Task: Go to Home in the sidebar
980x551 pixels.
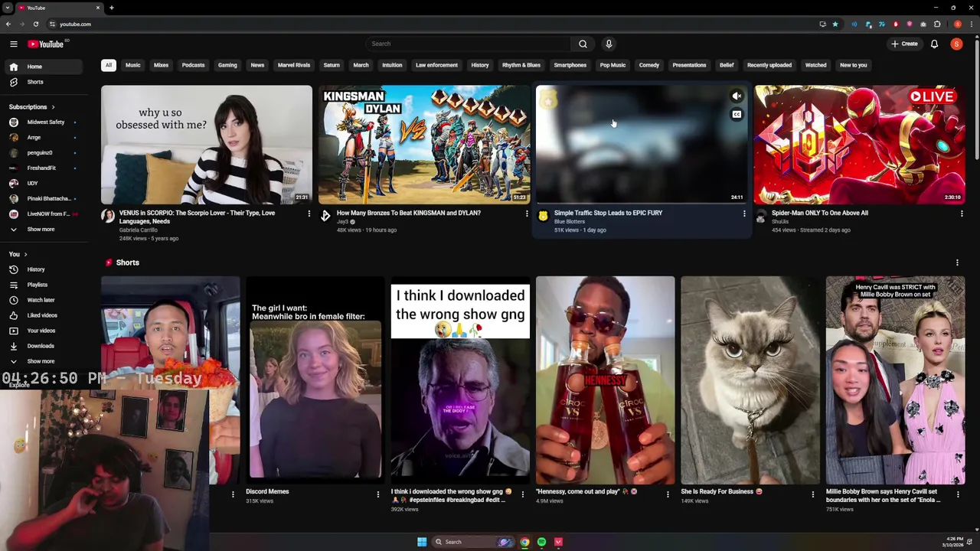Action: click(x=42, y=67)
